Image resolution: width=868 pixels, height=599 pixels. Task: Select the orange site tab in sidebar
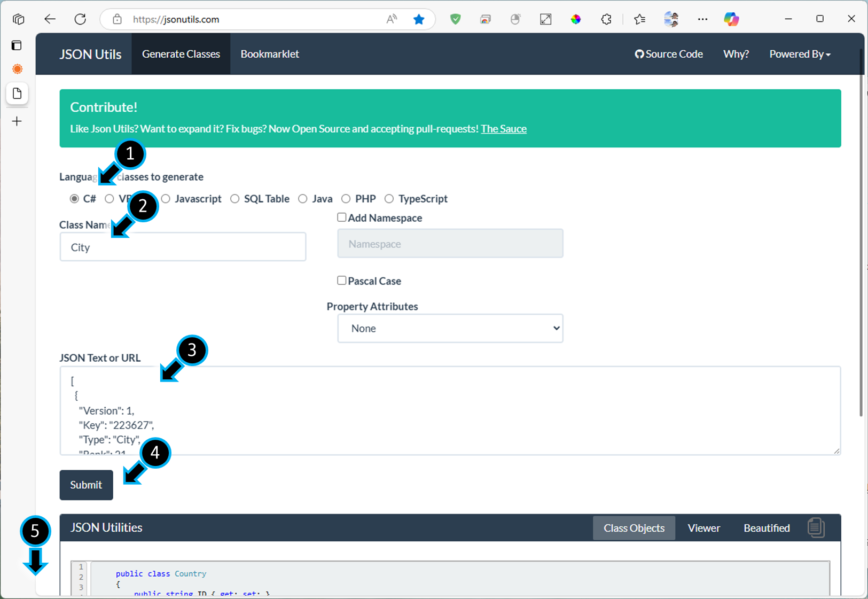(x=17, y=69)
